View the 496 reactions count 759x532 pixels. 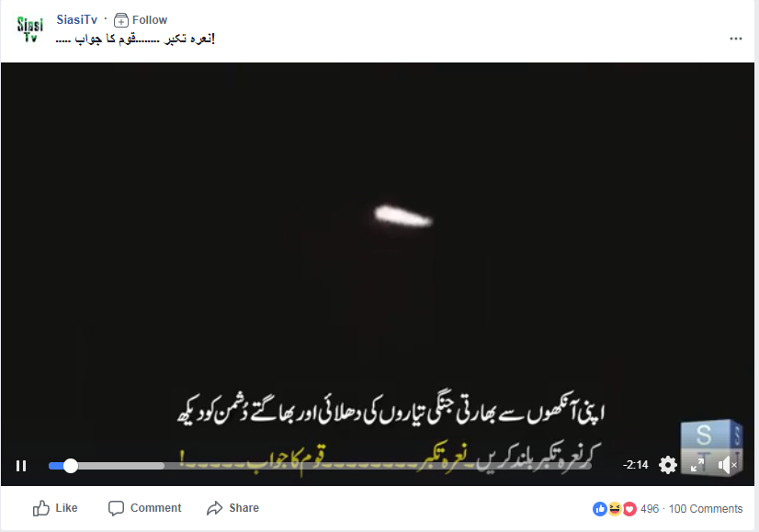[650, 509]
